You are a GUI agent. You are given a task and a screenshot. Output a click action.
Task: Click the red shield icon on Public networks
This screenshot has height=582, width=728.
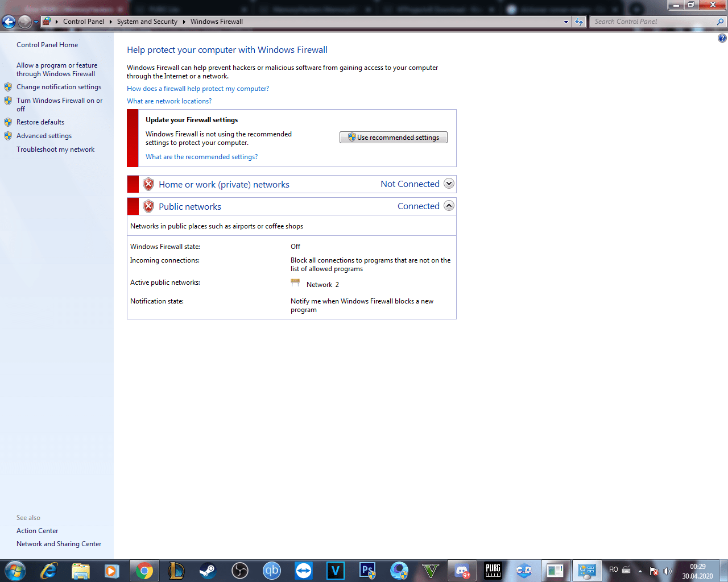[148, 206]
